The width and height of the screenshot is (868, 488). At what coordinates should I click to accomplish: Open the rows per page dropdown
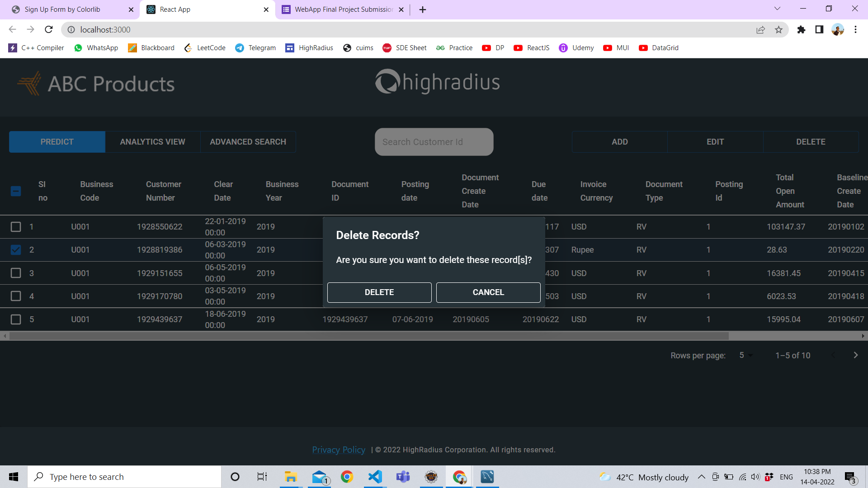[x=745, y=356]
